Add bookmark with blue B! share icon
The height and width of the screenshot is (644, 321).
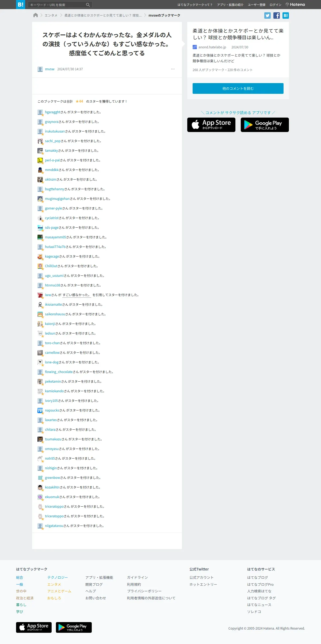pyautogui.click(x=286, y=15)
